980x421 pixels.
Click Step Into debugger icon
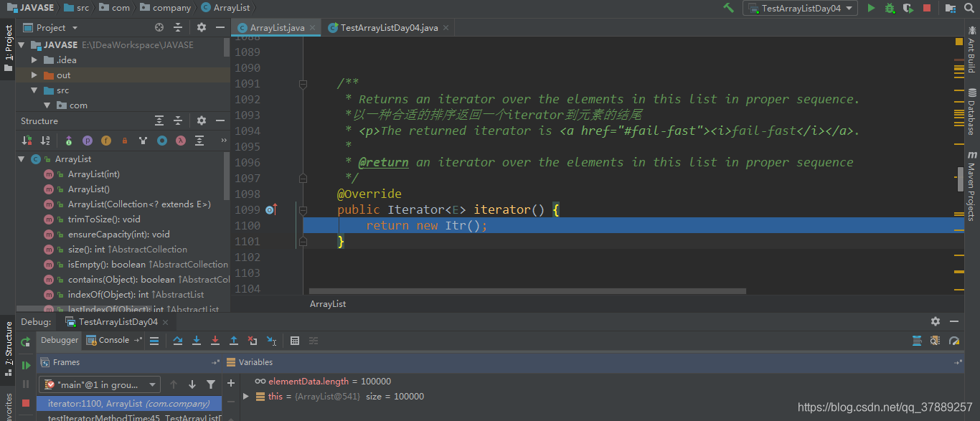[x=197, y=341]
